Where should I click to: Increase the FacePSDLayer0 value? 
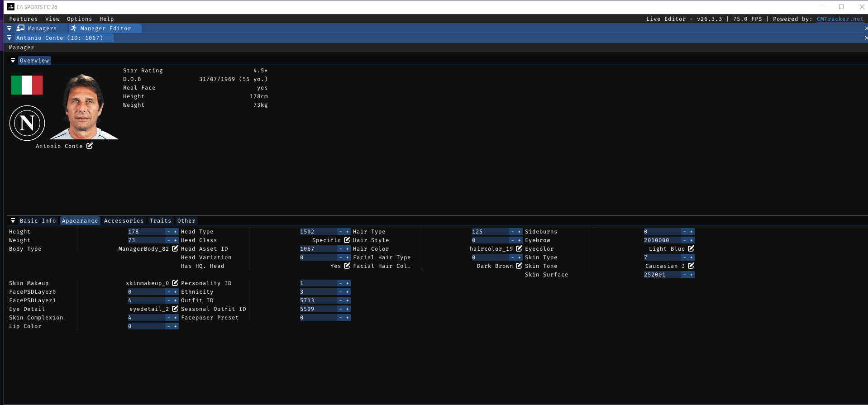pos(176,292)
